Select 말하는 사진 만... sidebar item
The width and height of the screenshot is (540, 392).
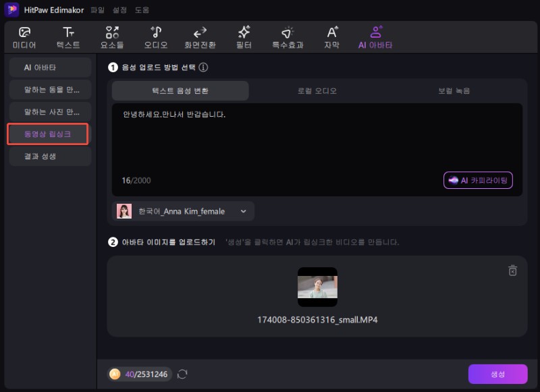pos(50,112)
